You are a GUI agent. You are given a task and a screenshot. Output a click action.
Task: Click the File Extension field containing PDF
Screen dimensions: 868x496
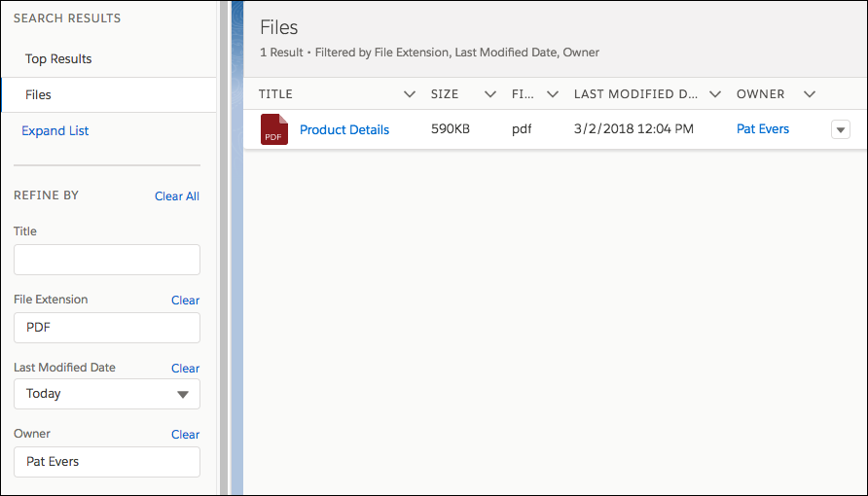(x=107, y=328)
